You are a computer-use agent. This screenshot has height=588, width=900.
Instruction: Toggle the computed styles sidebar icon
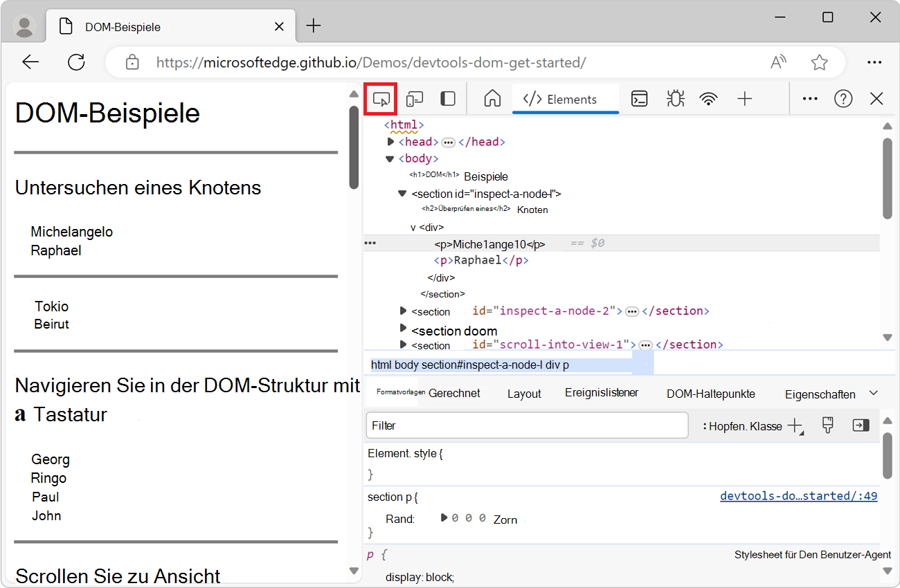[x=861, y=425]
